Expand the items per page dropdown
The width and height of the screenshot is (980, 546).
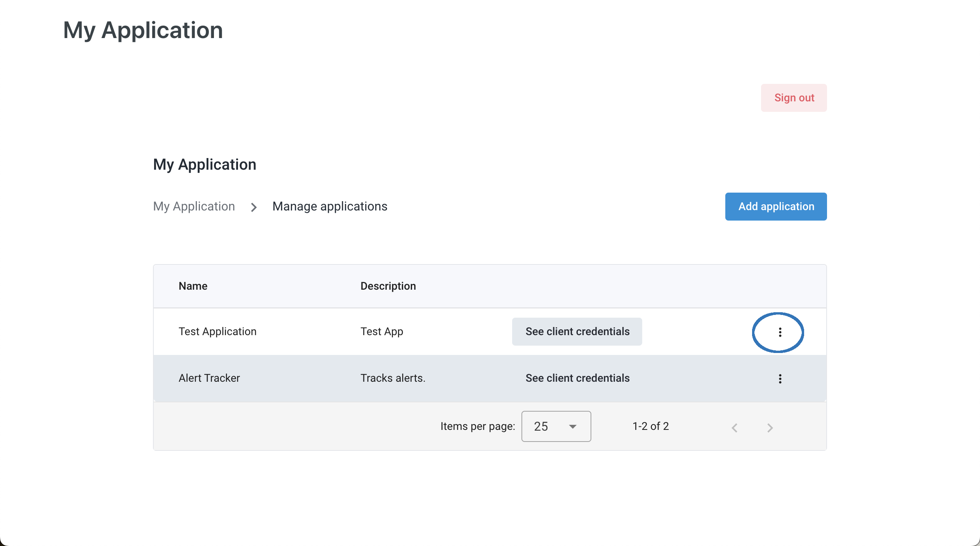click(x=556, y=426)
